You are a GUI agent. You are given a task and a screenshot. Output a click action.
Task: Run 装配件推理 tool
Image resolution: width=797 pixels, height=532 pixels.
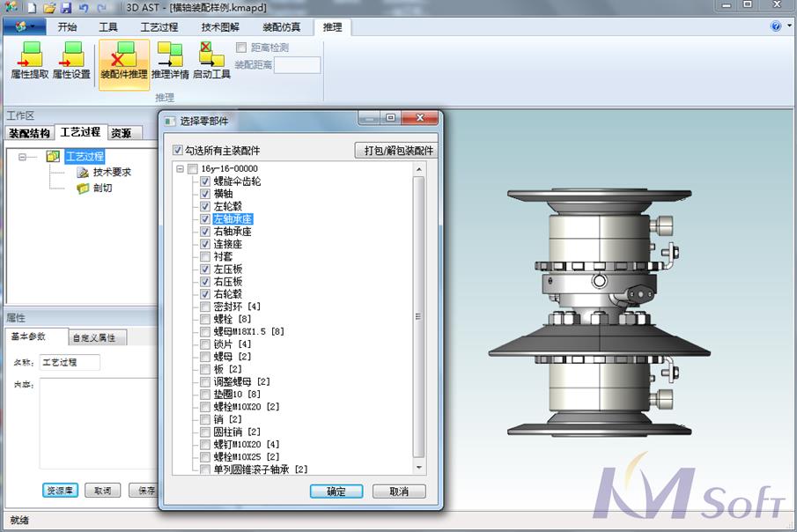point(123,60)
